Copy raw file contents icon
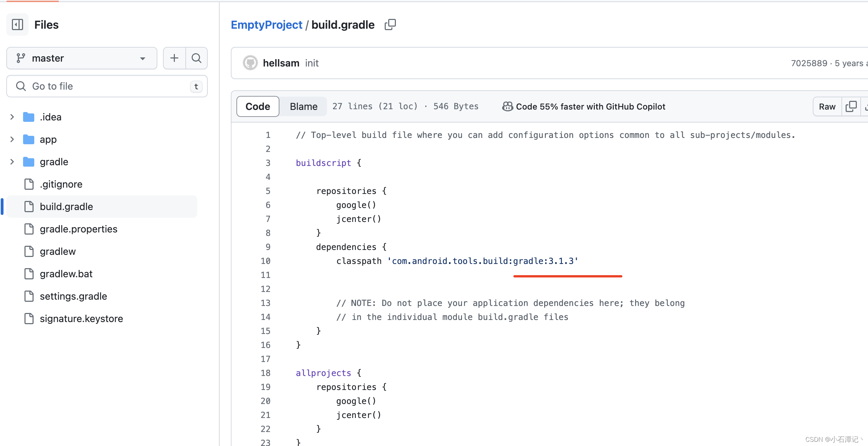 pyautogui.click(x=851, y=106)
